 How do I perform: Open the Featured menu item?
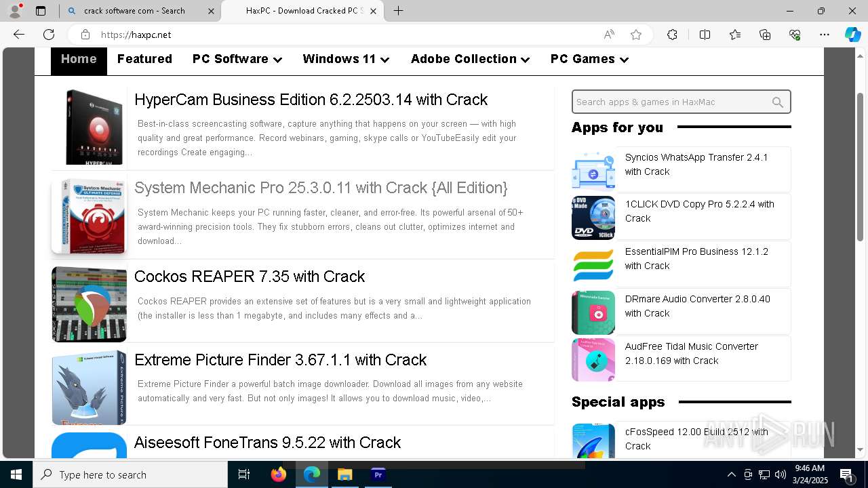point(144,60)
